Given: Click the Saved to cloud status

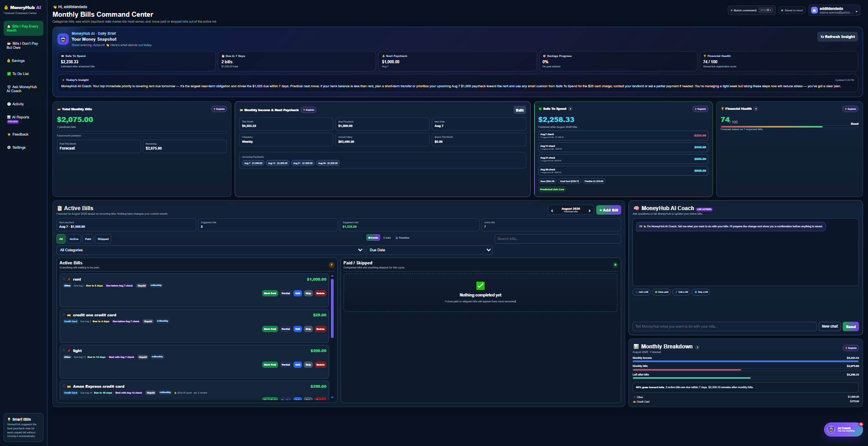Looking at the screenshot, I should (792, 10).
